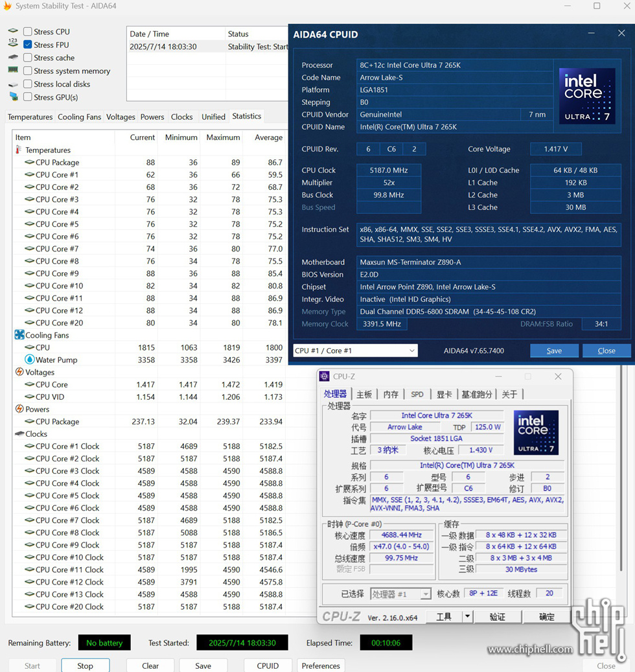Click the Date / Time log column header
This screenshot has width=635, height=672.
click(x=176, y=34)
